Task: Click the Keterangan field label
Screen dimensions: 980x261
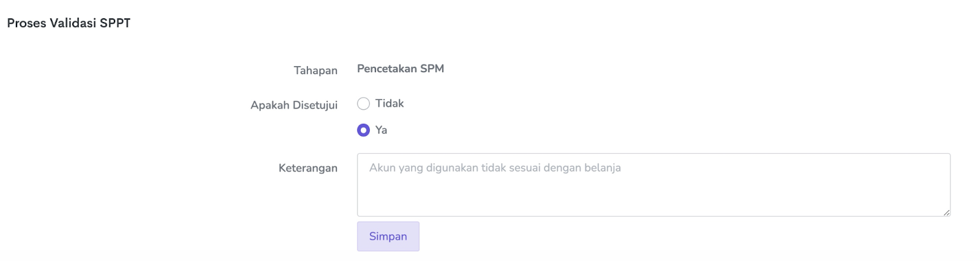Action: [x=307, y=168]
